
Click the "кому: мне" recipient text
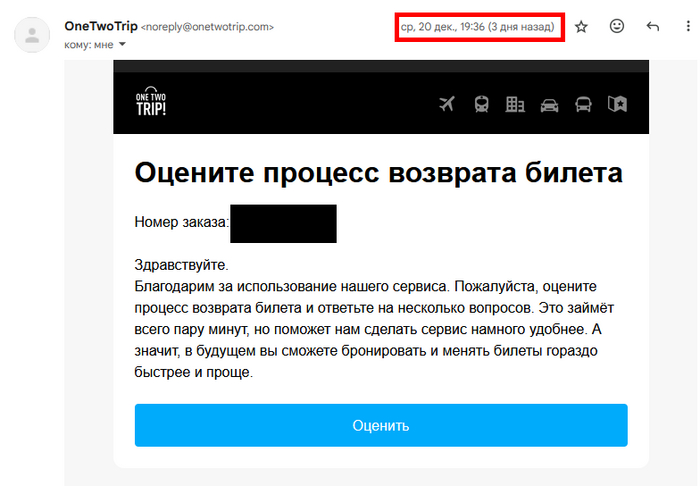[x=89, y=45]
